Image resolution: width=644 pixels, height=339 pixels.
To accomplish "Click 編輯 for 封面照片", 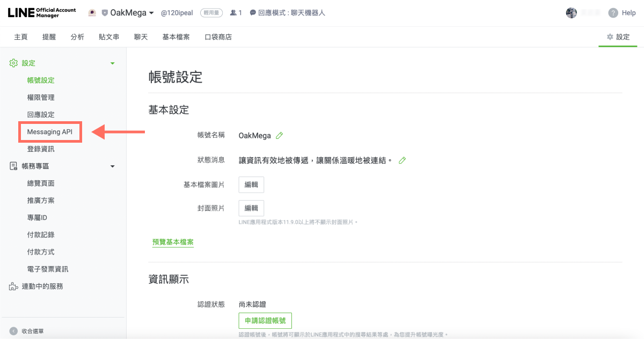I will point(251,208).
